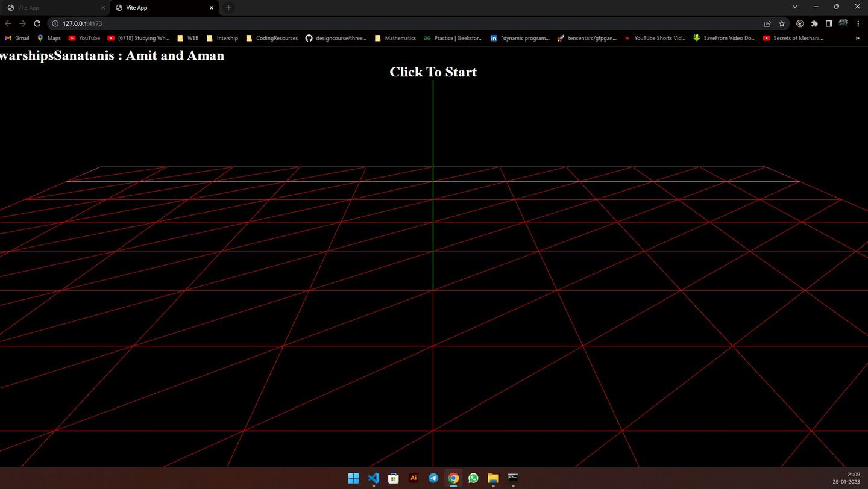The image size is (868, 489).
Task: Click the address bar showing 127.0.0.1:4173
Action: [x=404, y=23]
